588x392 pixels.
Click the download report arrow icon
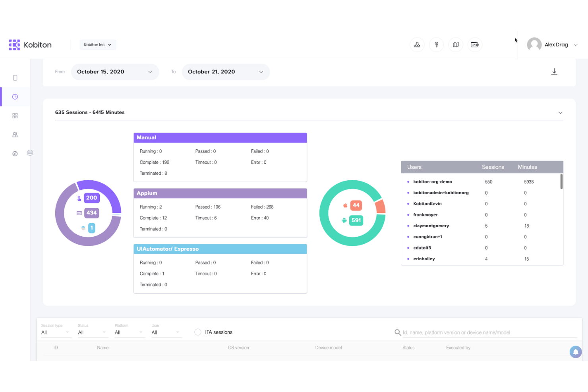pyautogui.click(x=554, y=71)
